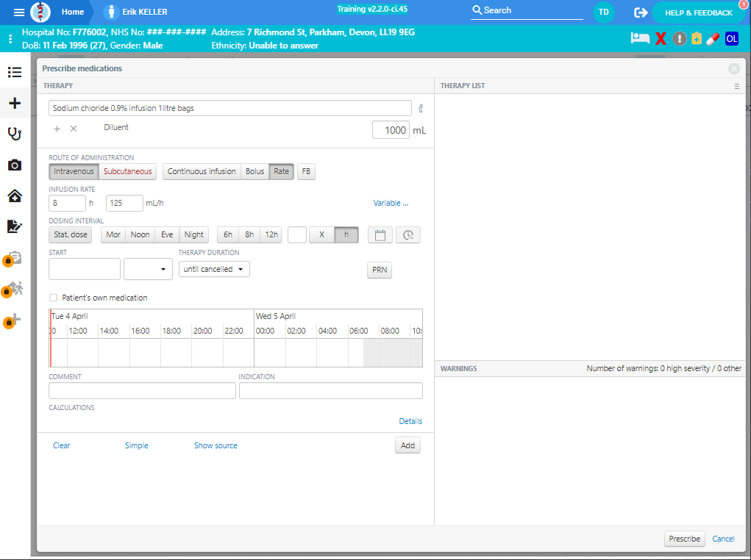The height and width of the screenshot is (560, 751).
Task: Switch to Simple prescribing mode
Action: (x=137, y=445)
